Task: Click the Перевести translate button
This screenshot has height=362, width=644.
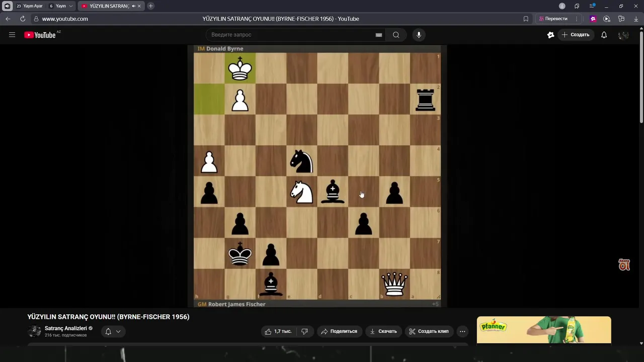Action: tap(553, 19)
